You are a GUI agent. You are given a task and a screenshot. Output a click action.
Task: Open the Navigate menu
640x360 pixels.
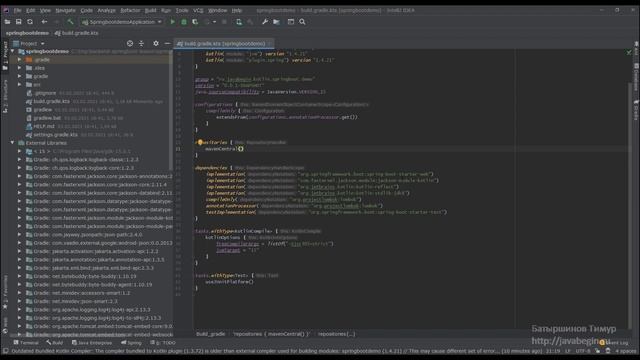65,10
